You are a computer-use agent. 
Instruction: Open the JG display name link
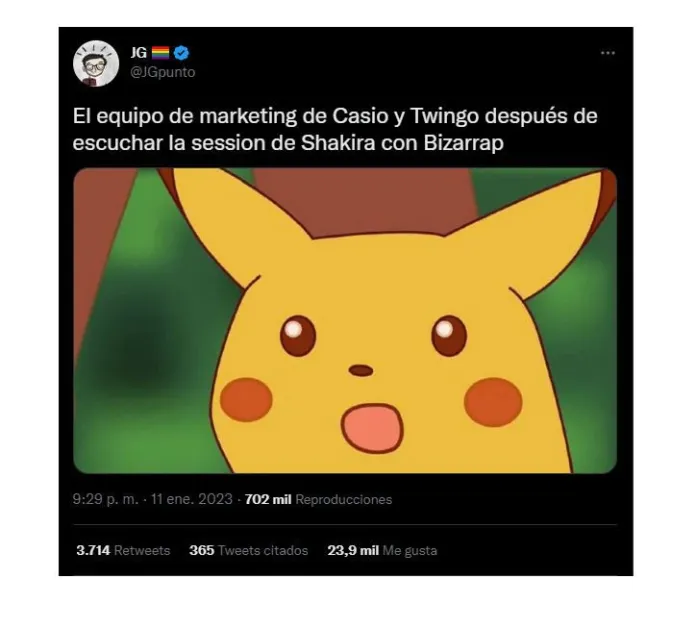[138, 53]
